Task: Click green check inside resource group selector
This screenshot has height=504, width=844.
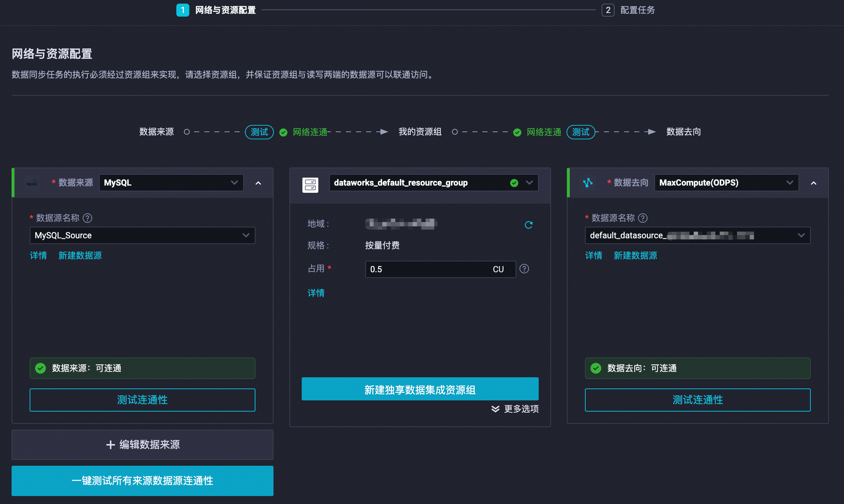Action: (x=514, y=183)
